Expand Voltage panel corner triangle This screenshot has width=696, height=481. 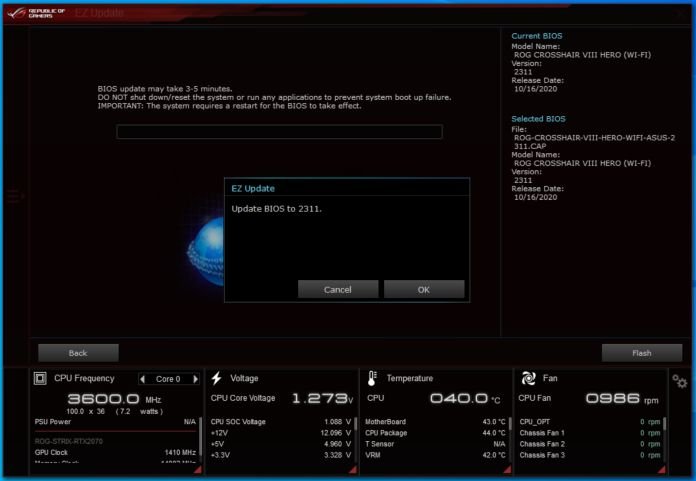pyautogui.click(x=353, y=469)
